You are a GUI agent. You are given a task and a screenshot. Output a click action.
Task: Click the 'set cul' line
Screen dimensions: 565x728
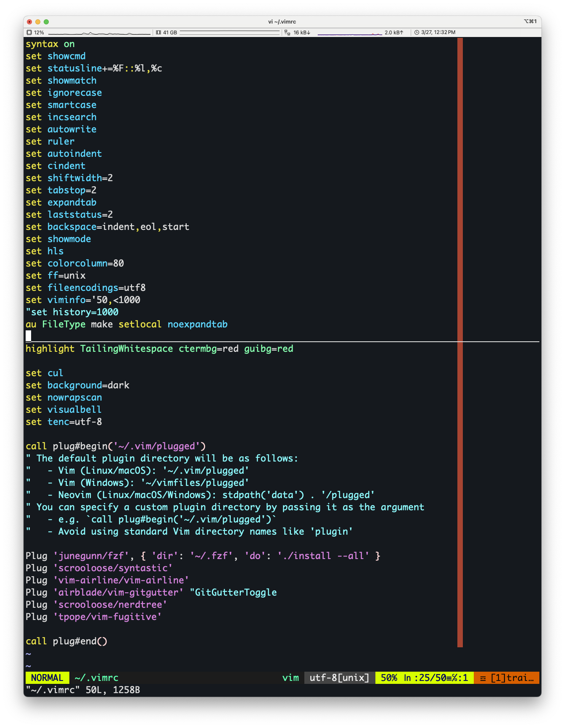pyautogui.click(x=45, y=373)
